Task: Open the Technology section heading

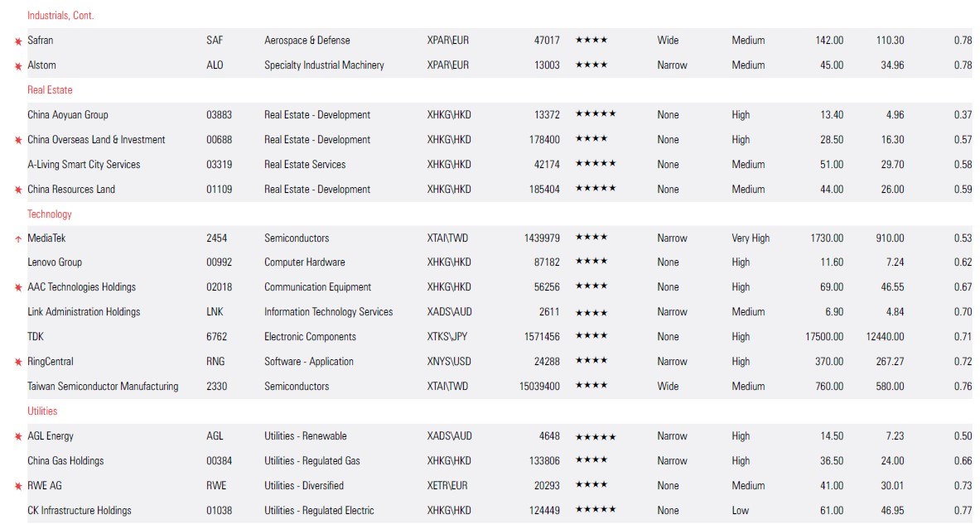Action: pos(50,214)
